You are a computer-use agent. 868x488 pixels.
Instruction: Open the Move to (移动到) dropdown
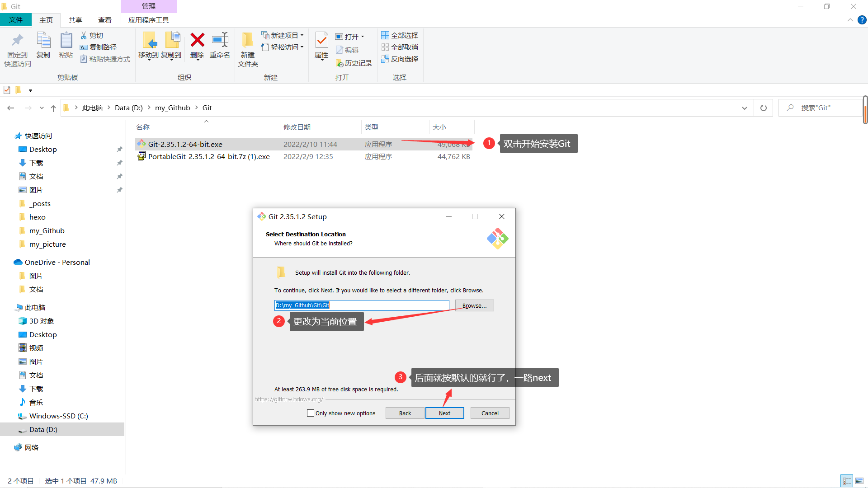tap(149, 60)
